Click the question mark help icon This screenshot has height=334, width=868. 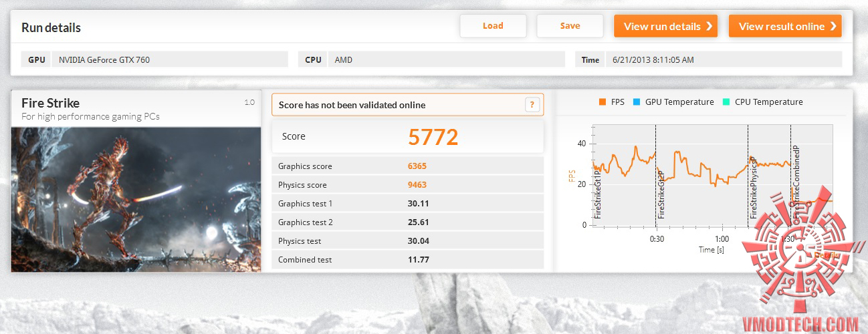click(532, 104)
